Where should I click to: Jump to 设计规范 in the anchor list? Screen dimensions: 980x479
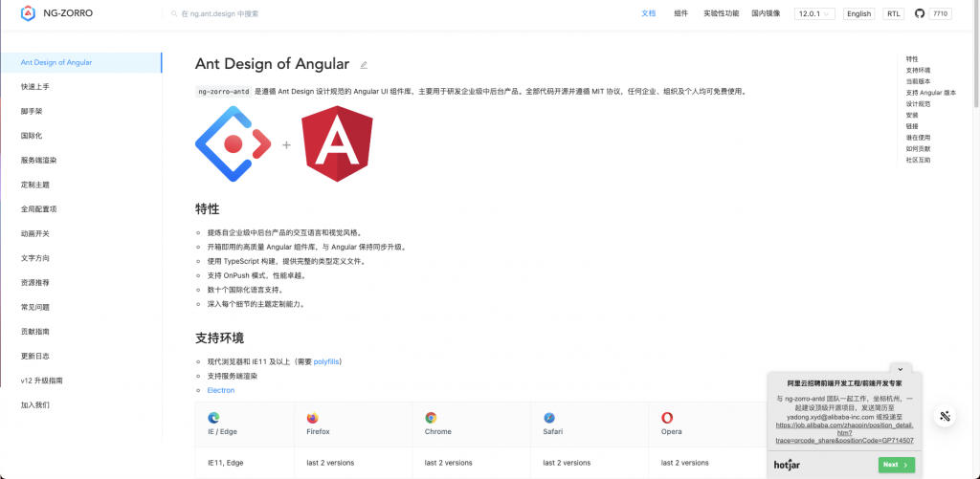(918, 104)
